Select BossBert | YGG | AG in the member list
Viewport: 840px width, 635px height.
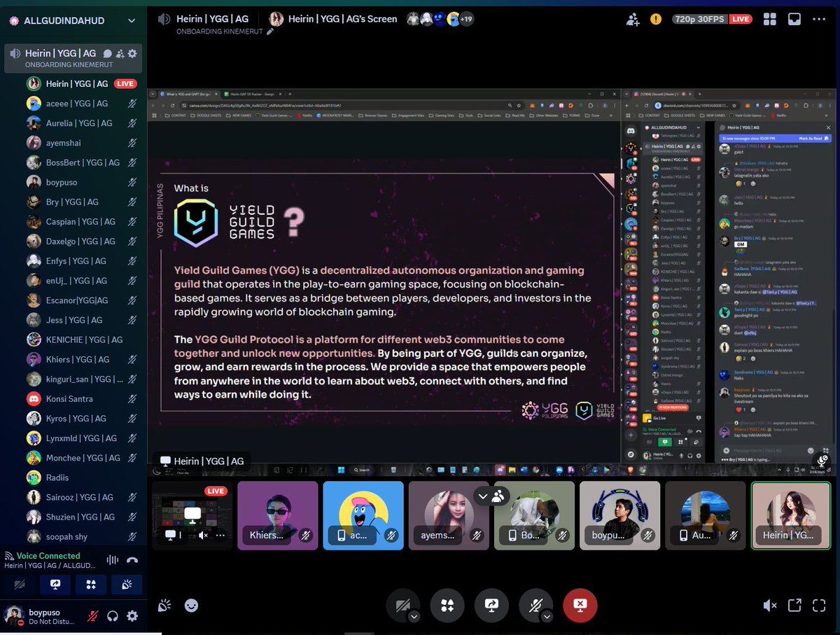pyautogui.click(x=81, y=162)
